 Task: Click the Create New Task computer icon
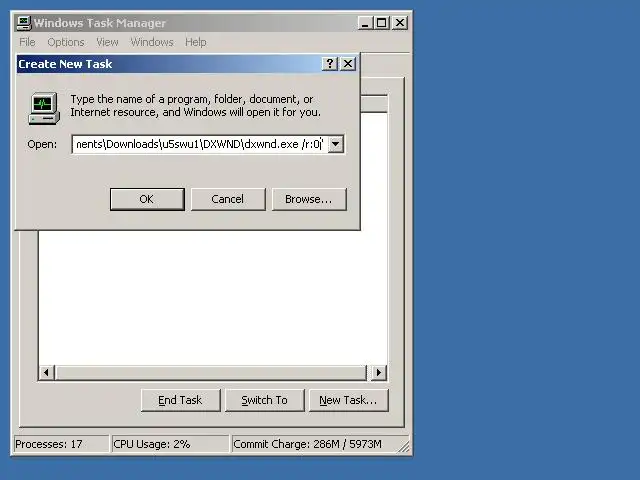[x=44, y=108]
